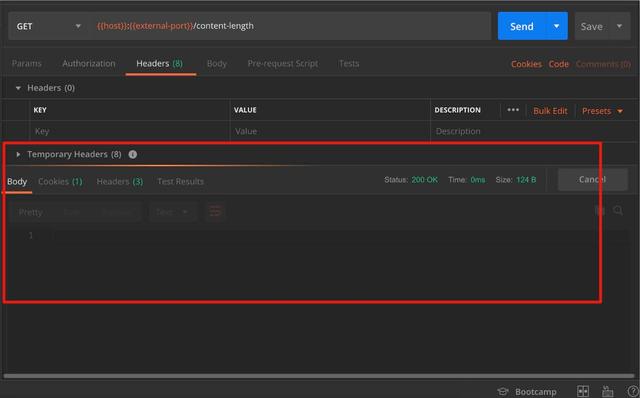Viewport: 640px width, 398px height.
Task: Click the 200 OK status text
Action: [x=424, y=180]
